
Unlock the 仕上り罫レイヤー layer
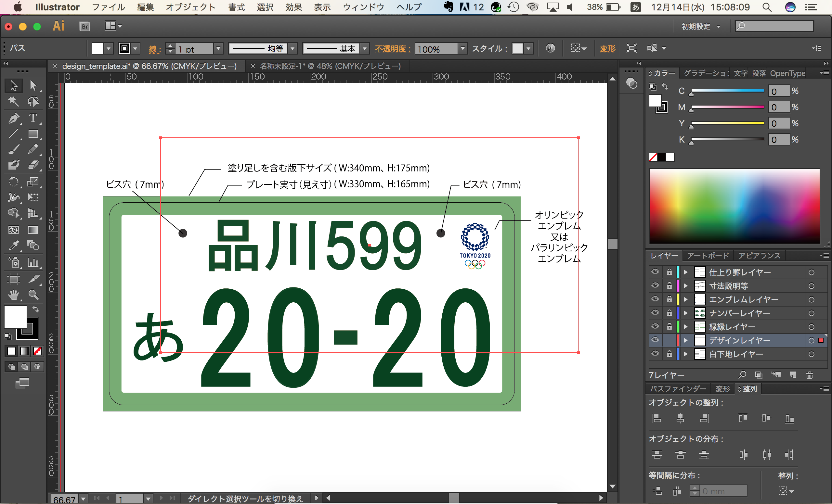pyautogui.click(x=669, y=272)
